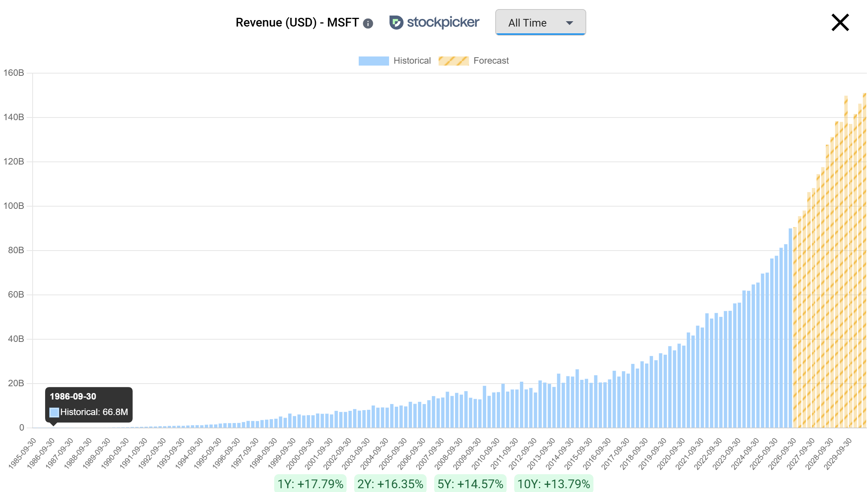Click the 20B y-axis label

(x=16, y=383)
